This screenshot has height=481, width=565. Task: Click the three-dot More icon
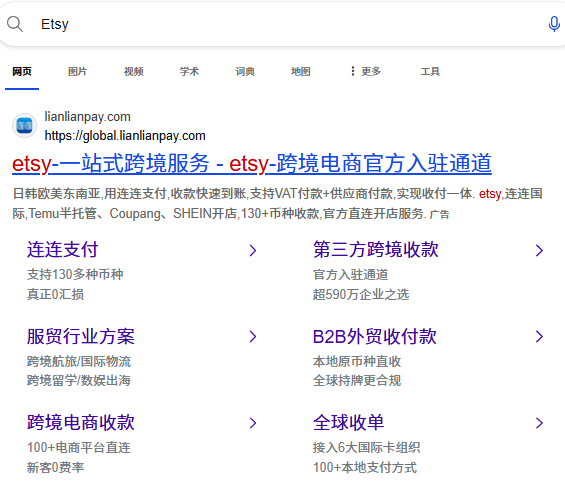tap(353, 71)
